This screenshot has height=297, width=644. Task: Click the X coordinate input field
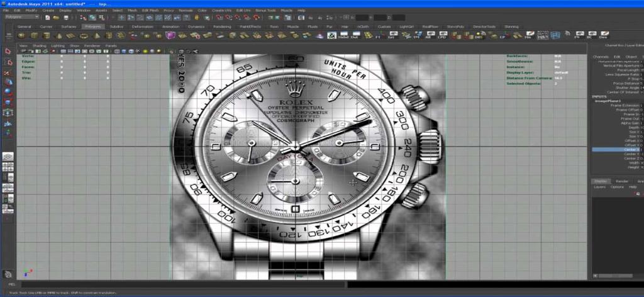click(362, 17)
